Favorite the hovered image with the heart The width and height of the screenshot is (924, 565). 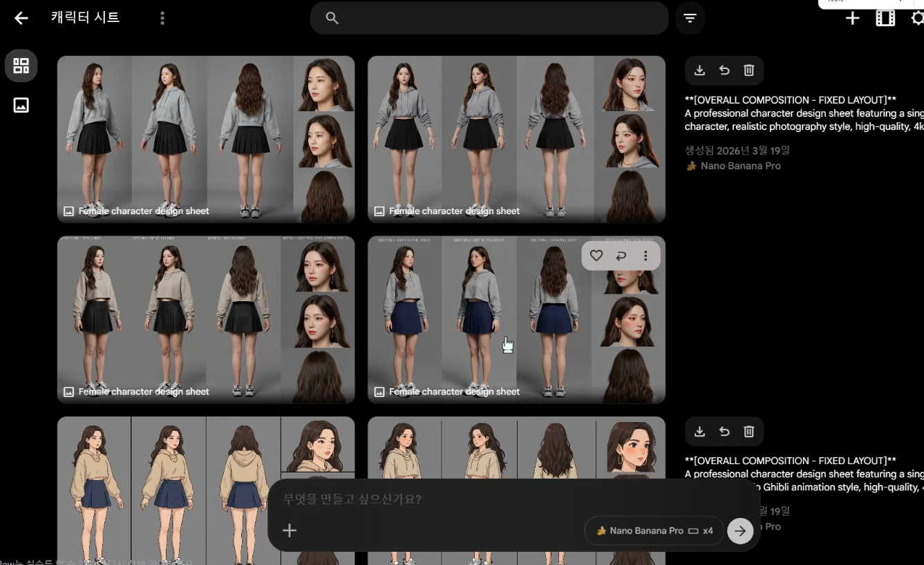tap(596, 256)
